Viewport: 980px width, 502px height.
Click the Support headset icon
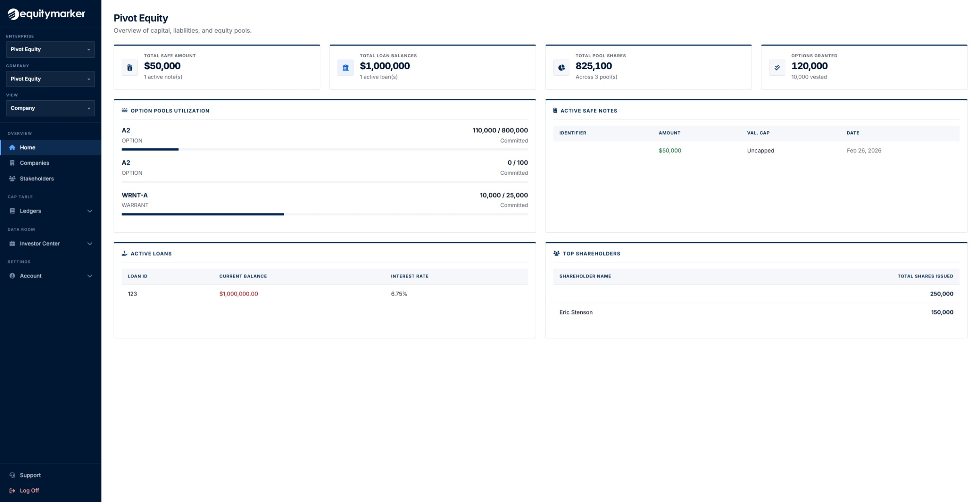click(x=12, y=475)
